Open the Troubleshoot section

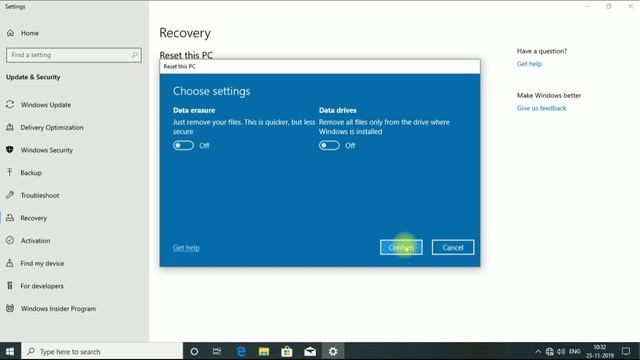point(40,196)
